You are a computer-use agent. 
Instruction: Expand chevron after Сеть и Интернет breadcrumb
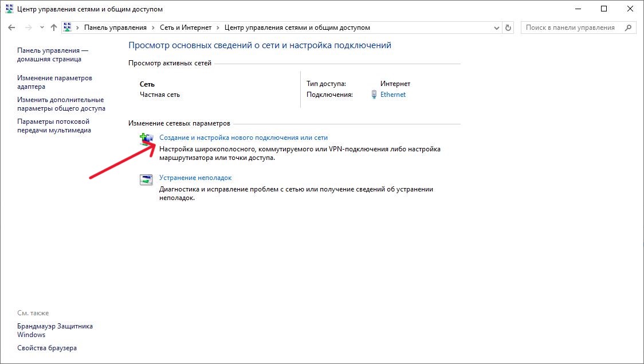[x=218, y=28]
